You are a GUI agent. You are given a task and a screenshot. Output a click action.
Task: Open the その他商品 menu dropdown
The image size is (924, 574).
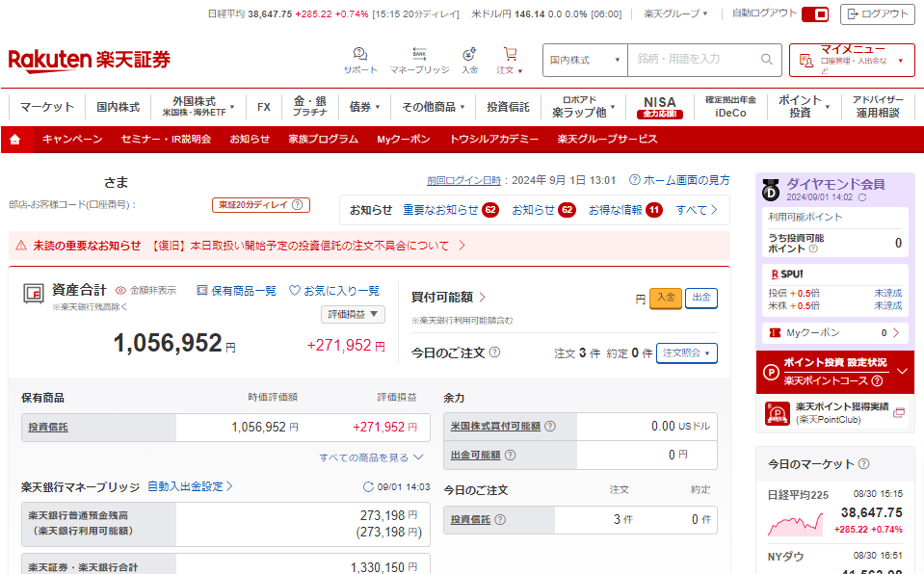pyautogui.click(x=434, y=107)
